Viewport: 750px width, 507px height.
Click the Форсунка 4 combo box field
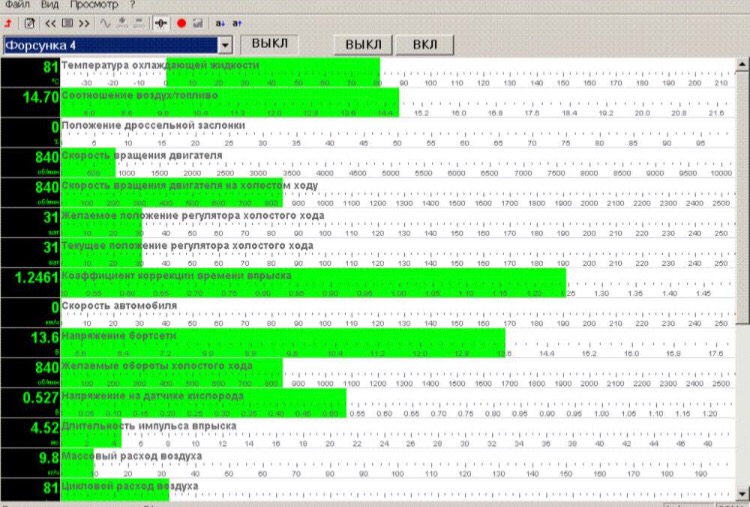tap(109, 45)
